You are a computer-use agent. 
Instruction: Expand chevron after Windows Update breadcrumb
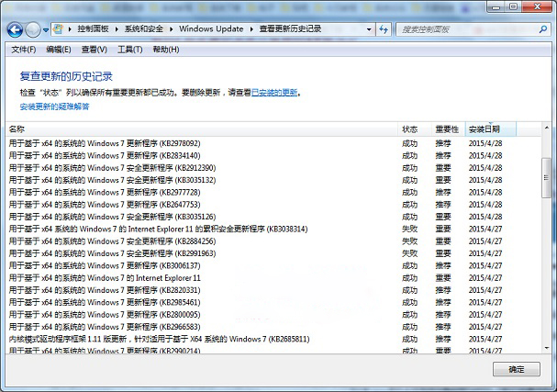click(251, 29)
